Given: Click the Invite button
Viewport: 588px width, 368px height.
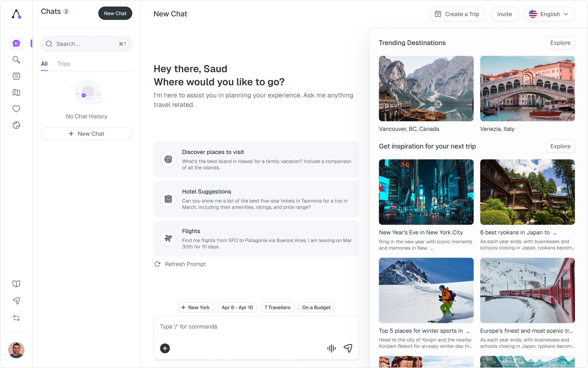Looking at the screenshot, I should pos(505,14).
